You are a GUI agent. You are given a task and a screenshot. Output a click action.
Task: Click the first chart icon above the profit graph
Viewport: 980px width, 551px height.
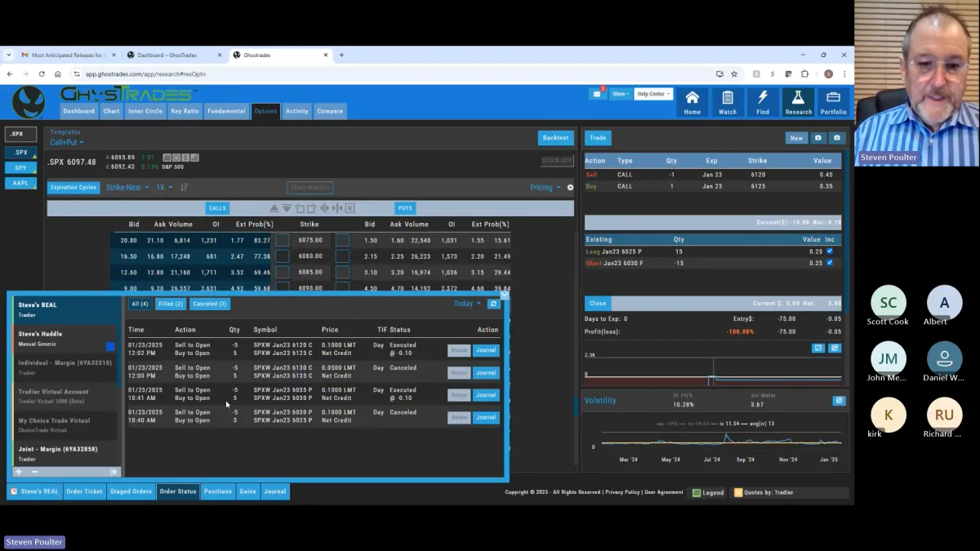coord(818,348)
